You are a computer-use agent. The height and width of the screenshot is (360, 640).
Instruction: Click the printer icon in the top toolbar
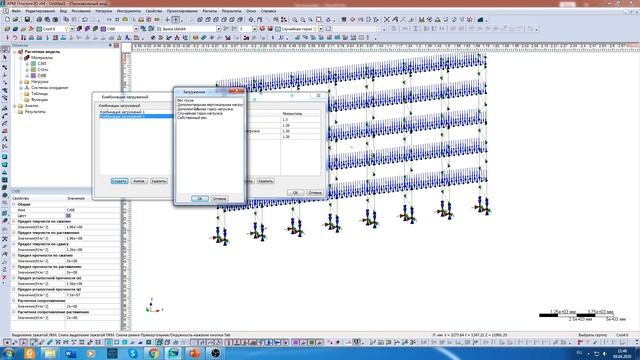[x=39, y=19]
